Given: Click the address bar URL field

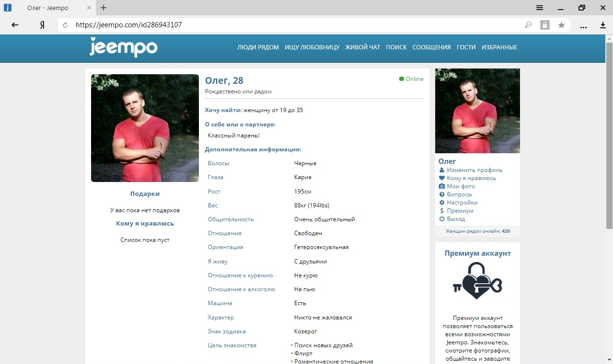Looking at the screenshot, I should coord(297,25).
